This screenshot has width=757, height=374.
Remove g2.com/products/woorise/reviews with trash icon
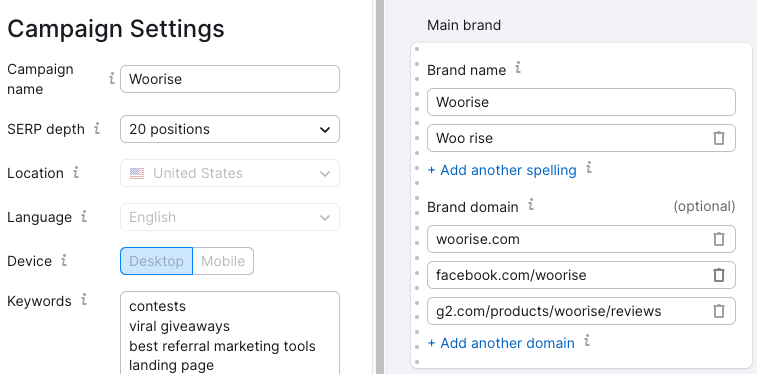[x=719, y=311]
